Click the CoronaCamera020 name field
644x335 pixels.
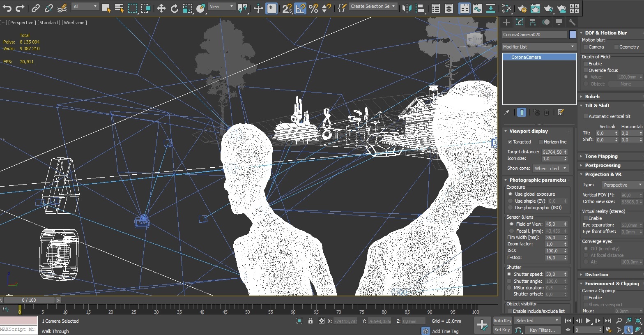534,35
